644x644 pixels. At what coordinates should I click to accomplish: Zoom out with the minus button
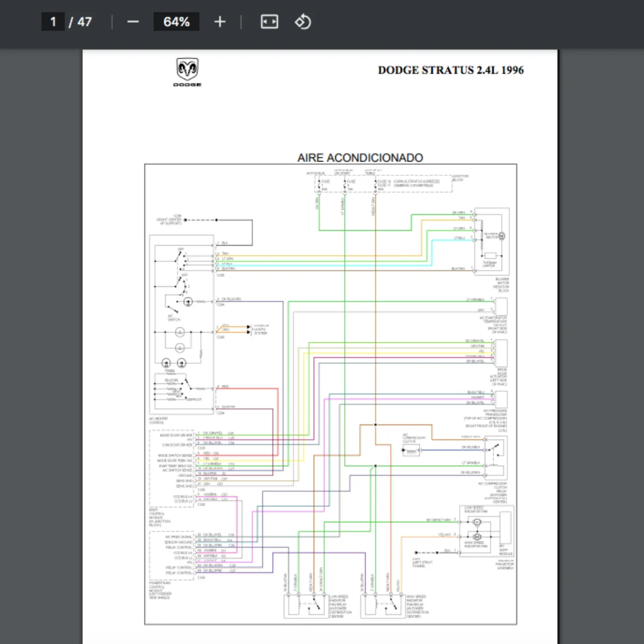(133, 22)
